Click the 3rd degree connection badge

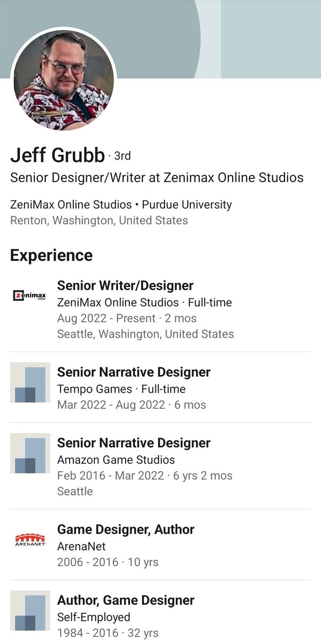coord(122,156)
